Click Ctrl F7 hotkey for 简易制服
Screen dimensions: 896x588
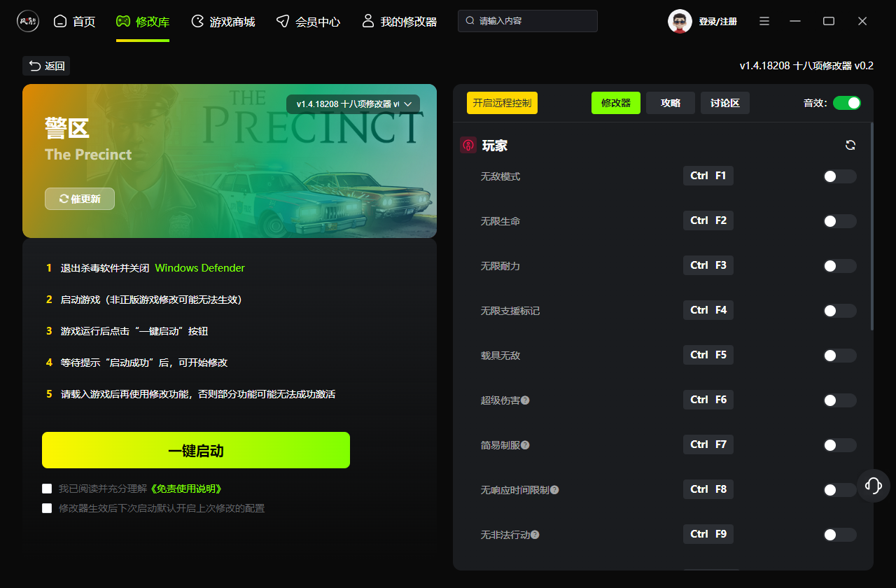tap(708, 444)
